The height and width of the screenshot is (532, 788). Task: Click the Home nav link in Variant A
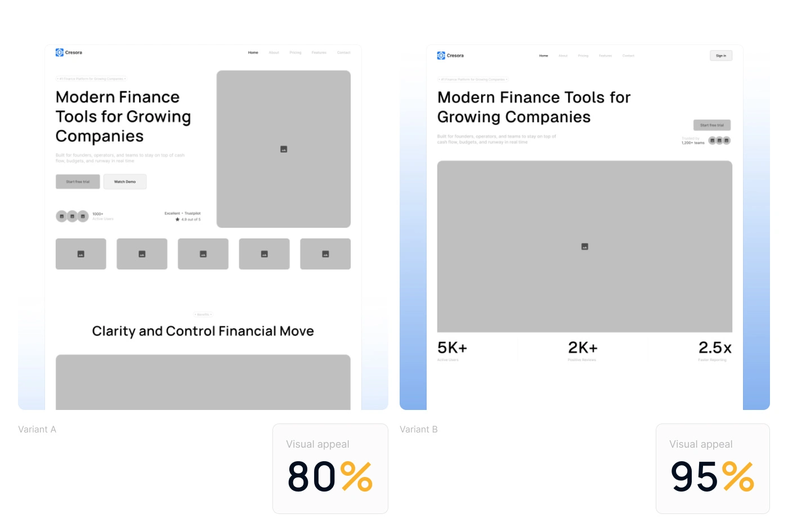pyautogui.click(x=253, y=53)
